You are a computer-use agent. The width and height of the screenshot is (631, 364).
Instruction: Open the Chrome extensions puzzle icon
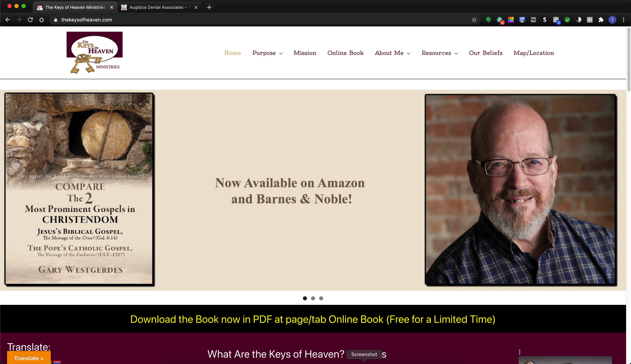(601, 20)
